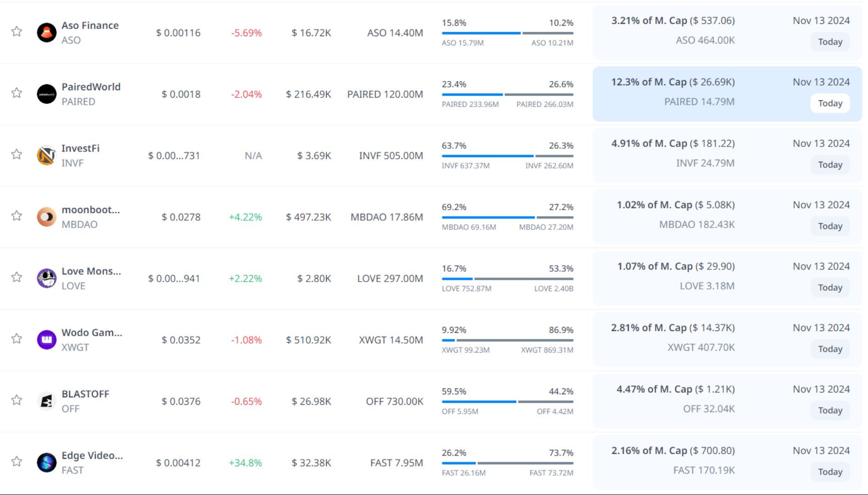The height and width of the screenshot is (495, 868).
Task: Click the Aso Finance token logo
Action: pyautogui.click(x=46, y=33)
